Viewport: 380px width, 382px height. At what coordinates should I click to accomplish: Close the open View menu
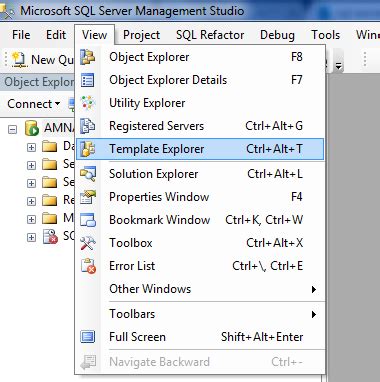point(95,35)
